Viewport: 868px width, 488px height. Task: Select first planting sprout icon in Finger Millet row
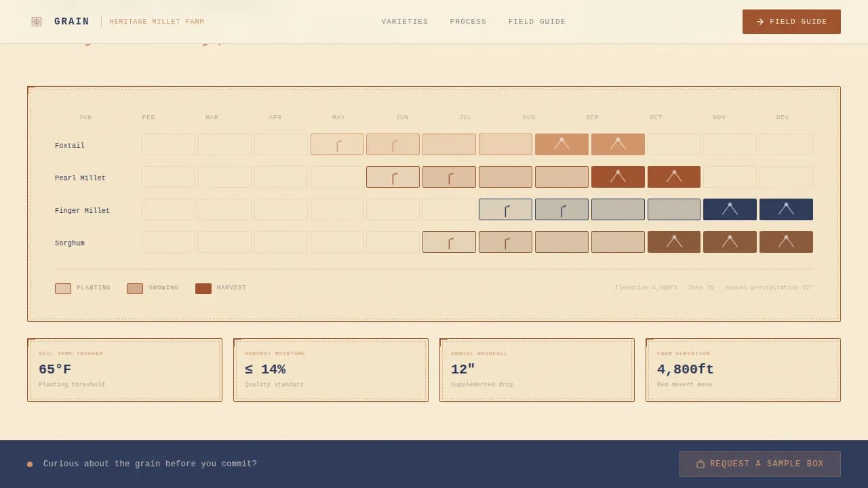(507, 210)
